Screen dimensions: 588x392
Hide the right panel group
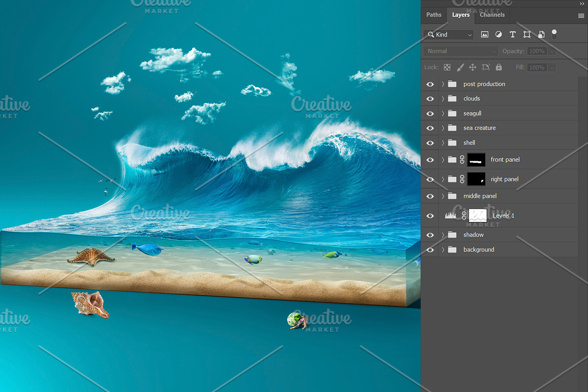(430, 179)
